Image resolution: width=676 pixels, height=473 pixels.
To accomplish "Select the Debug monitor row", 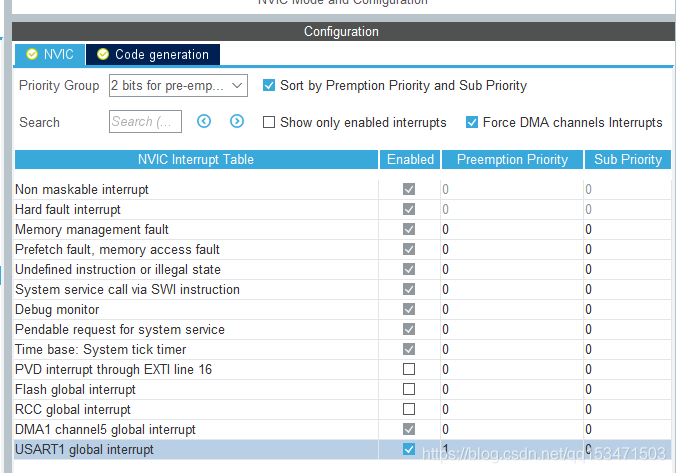I will 343,310.
